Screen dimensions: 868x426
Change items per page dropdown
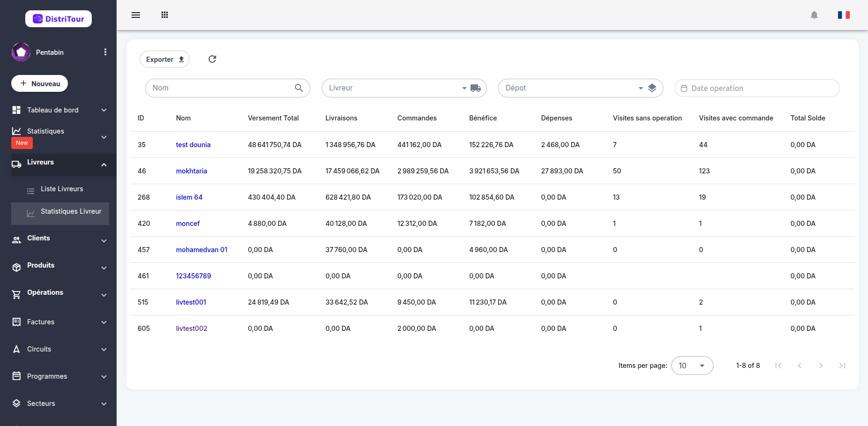[692, 366]
